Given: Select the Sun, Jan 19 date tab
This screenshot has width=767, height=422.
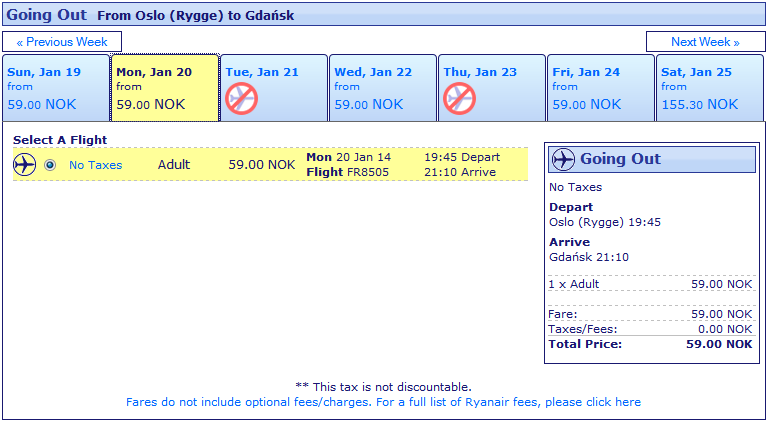Looking at the screenshot, I should tap(56, 88).
